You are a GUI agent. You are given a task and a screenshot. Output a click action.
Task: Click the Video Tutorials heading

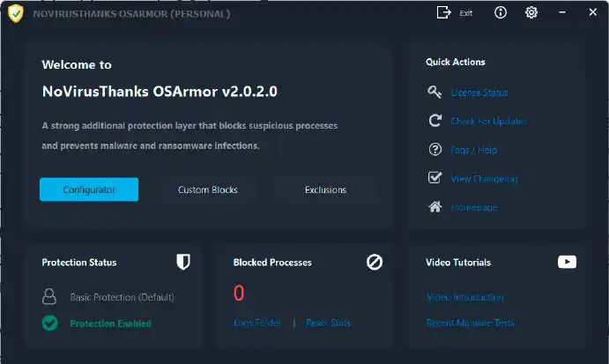pyautogui.click(x=458, y=263)
